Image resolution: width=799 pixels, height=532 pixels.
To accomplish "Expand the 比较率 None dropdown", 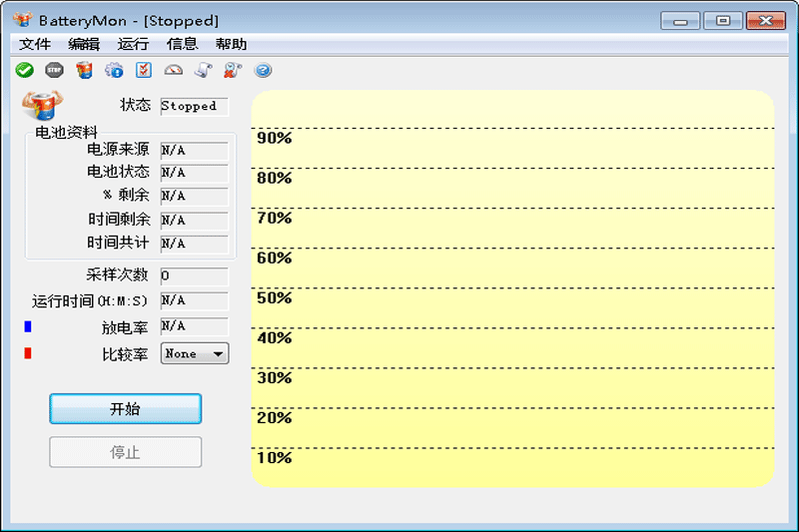I will (x=195, y=353).
